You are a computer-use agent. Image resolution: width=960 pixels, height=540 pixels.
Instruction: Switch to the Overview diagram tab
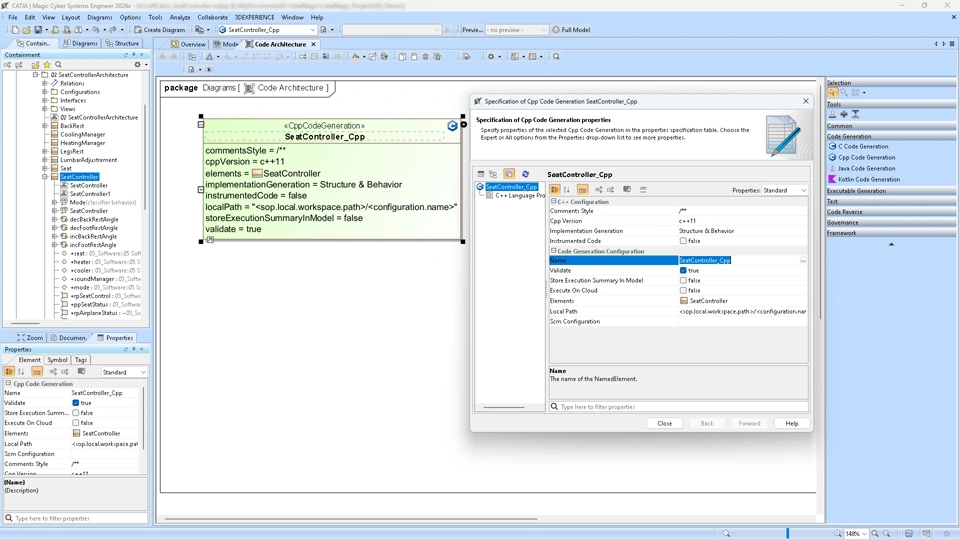[x=189, y=44]
